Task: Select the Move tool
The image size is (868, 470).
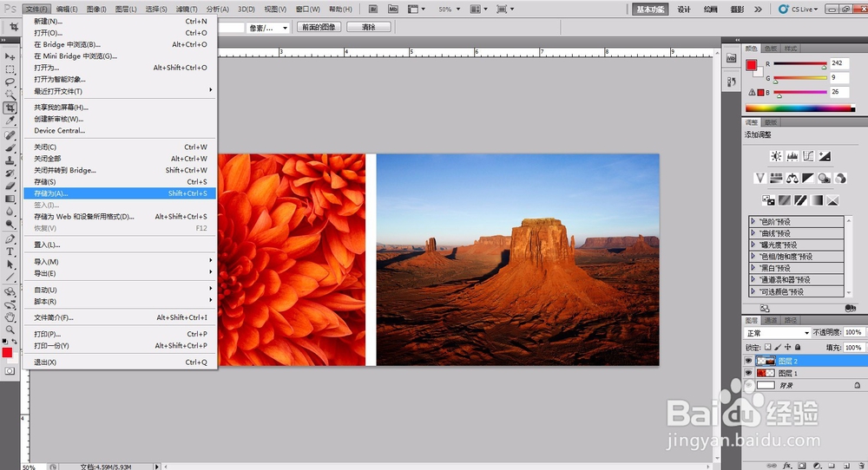Action: [10, 56]
